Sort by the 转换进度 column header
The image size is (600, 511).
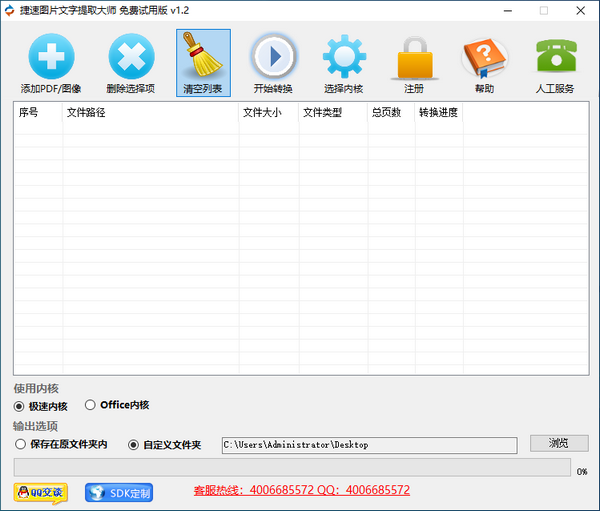(439, 113)
